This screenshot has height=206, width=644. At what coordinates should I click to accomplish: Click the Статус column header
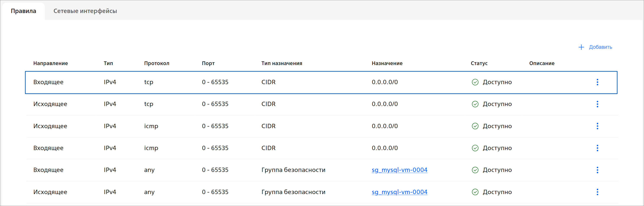479,63
